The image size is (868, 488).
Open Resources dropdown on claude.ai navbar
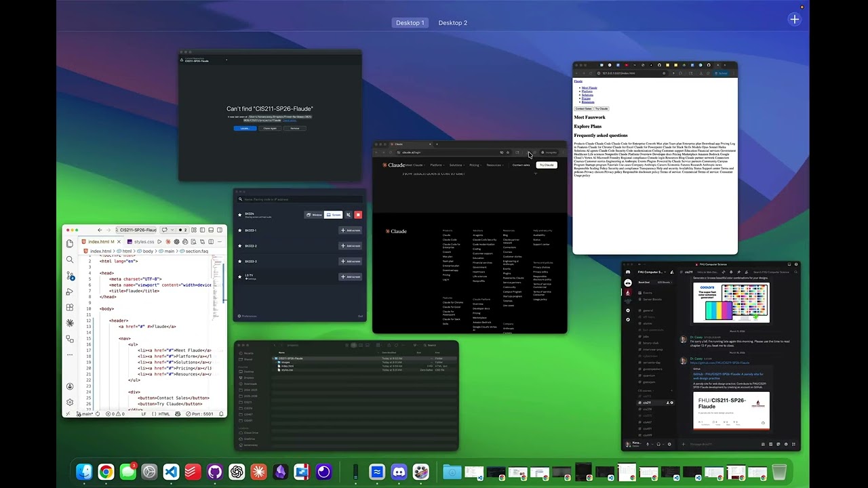point(495,165)
